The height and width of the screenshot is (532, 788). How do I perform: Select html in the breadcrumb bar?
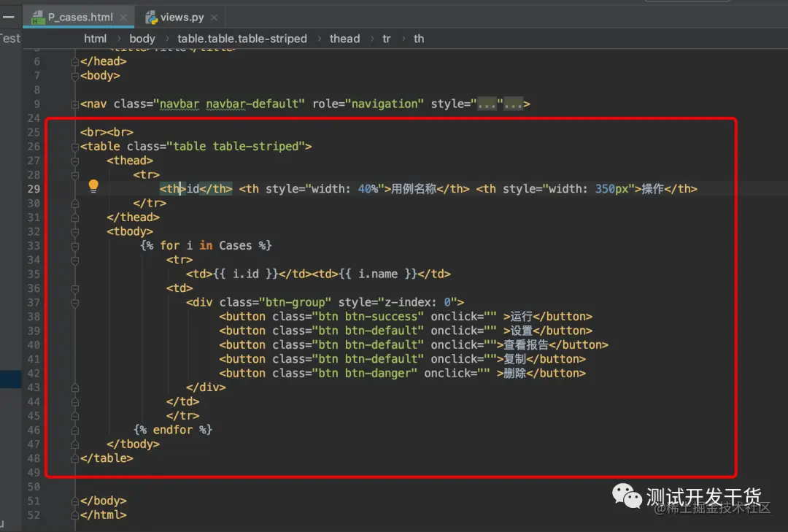coord(95,39)
